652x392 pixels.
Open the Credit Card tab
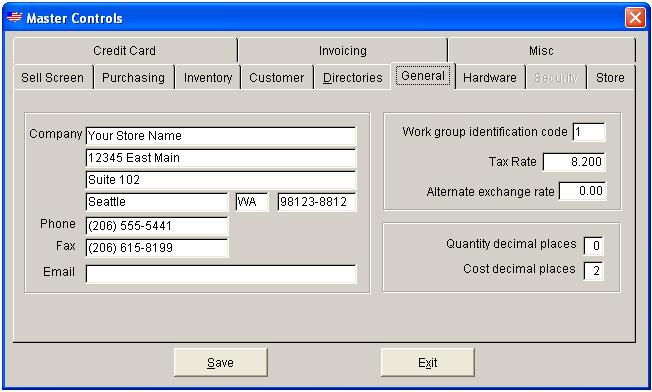point(125,51)
